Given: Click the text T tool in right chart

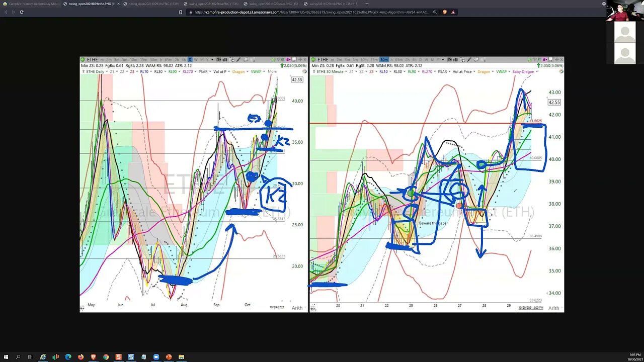Looking at the screenshot, I should tap(449, 59).
